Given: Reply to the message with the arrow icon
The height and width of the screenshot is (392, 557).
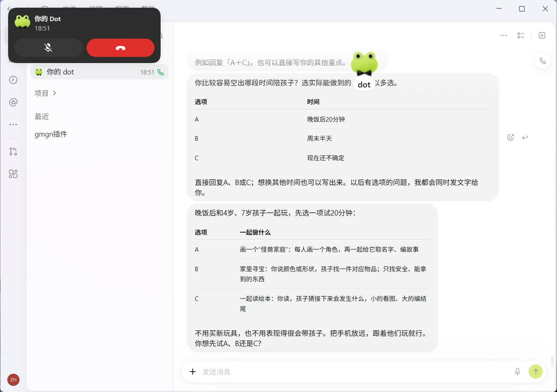Looking at the screenshot, I should [x=525, y=137].
